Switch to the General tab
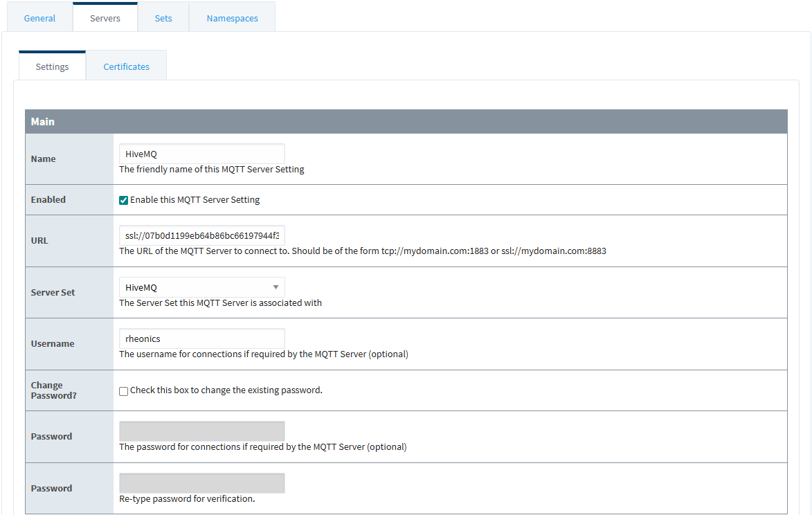812x515 pixels. (39, 18)
